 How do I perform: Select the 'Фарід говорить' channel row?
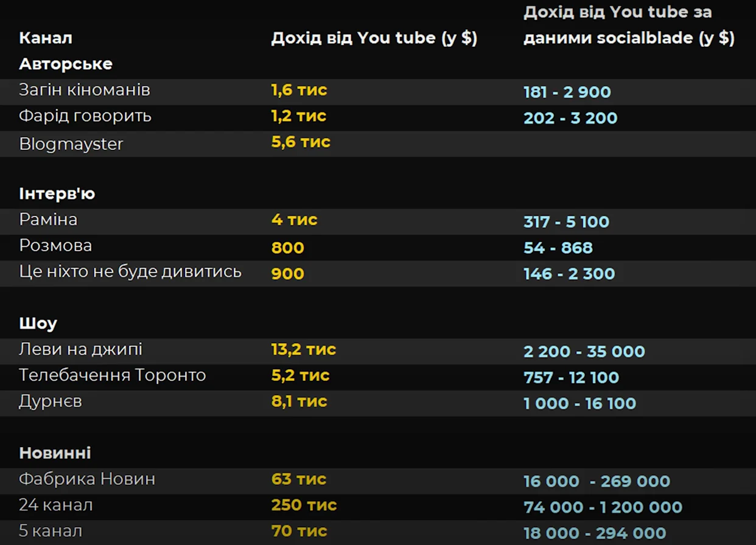click(85, 116)
